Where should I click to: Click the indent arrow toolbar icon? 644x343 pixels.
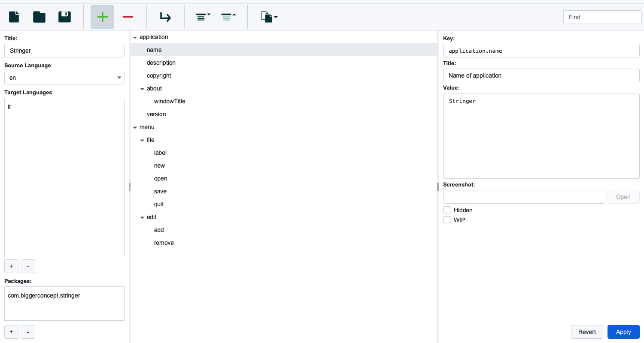[x=165, y=17]
